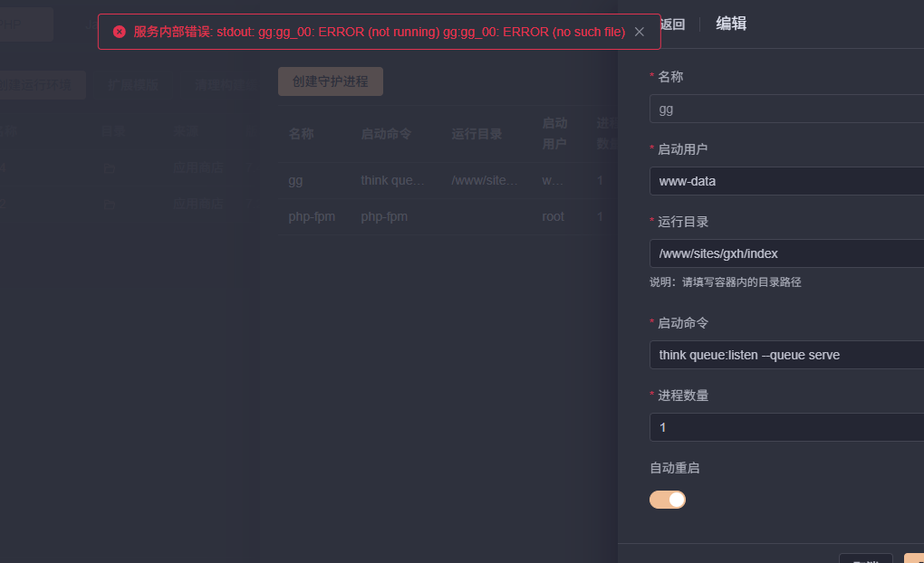Click 返回 to go back
924x563 pixels.
(672, 24)
